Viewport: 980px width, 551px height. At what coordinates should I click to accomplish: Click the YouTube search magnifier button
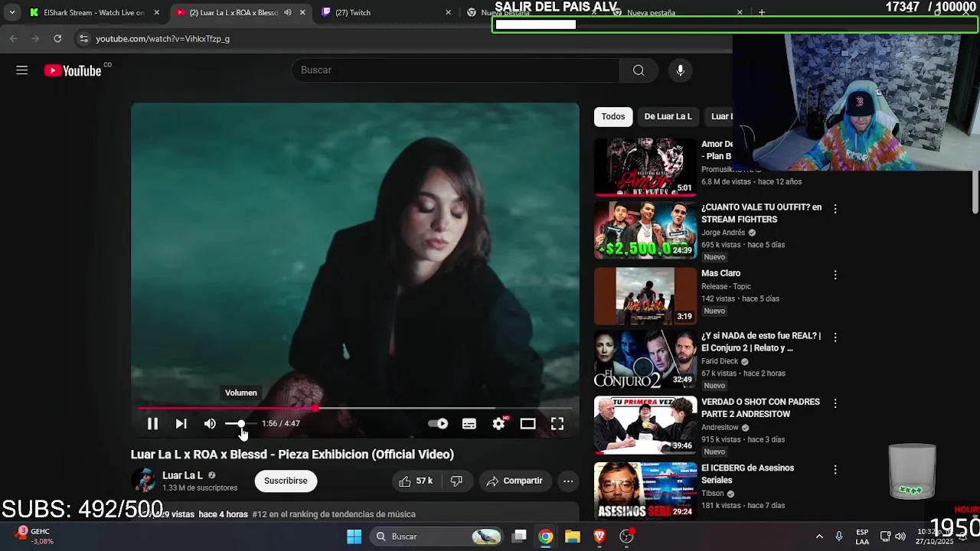pos(639,70)
